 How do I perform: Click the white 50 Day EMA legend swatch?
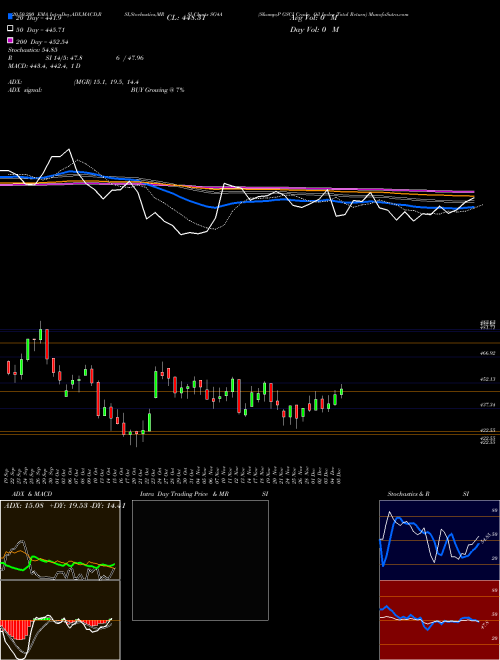10,29
